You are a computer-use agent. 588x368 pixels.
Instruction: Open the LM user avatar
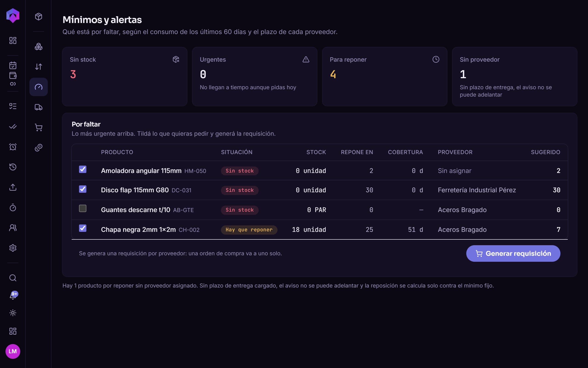pos(13,351)
